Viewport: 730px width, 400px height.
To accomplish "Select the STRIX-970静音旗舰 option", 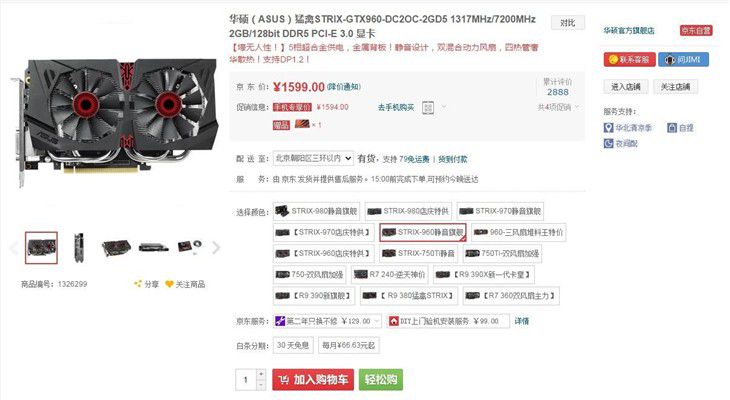I will (x=500, y=211).
